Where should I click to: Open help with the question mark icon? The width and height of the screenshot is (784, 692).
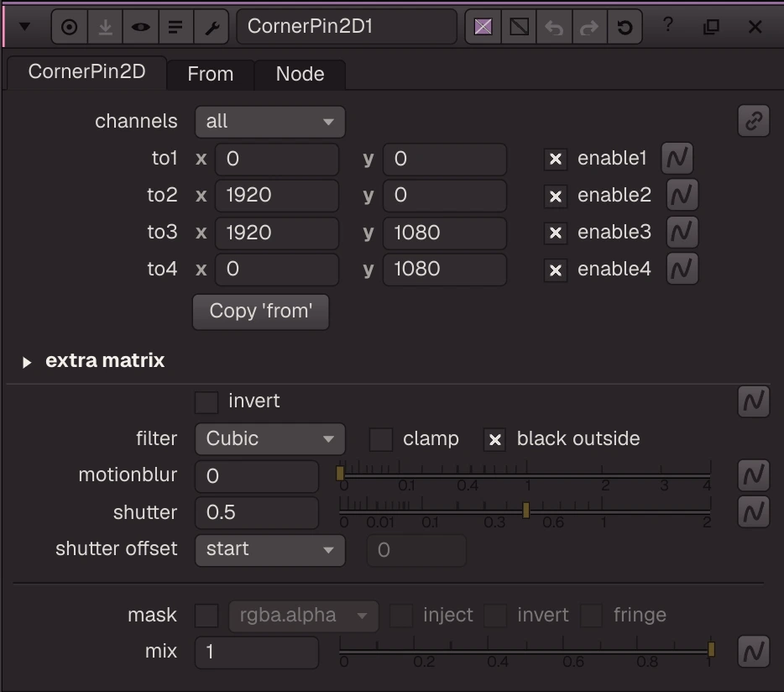point(668,24)
